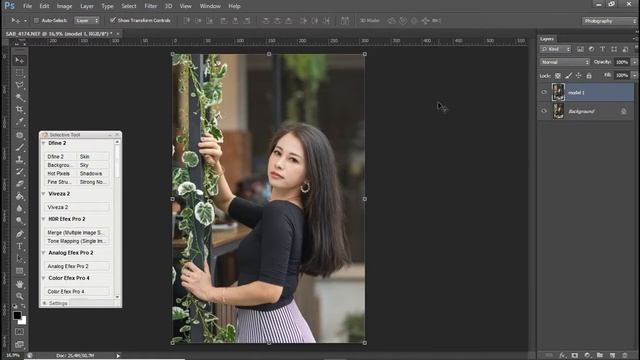This screenshot has width=640, height=360.
Task: Hide the model 1 layer
Action: tap(544, 92)
